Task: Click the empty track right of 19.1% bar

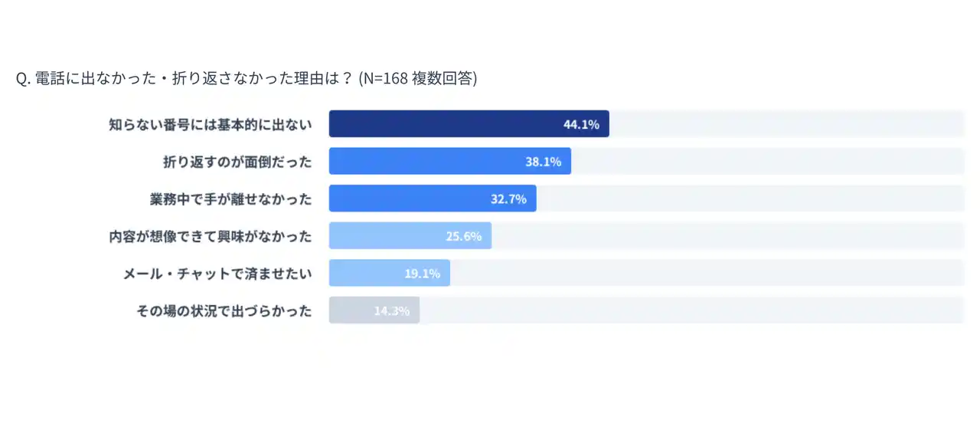Action: point(704,274)
